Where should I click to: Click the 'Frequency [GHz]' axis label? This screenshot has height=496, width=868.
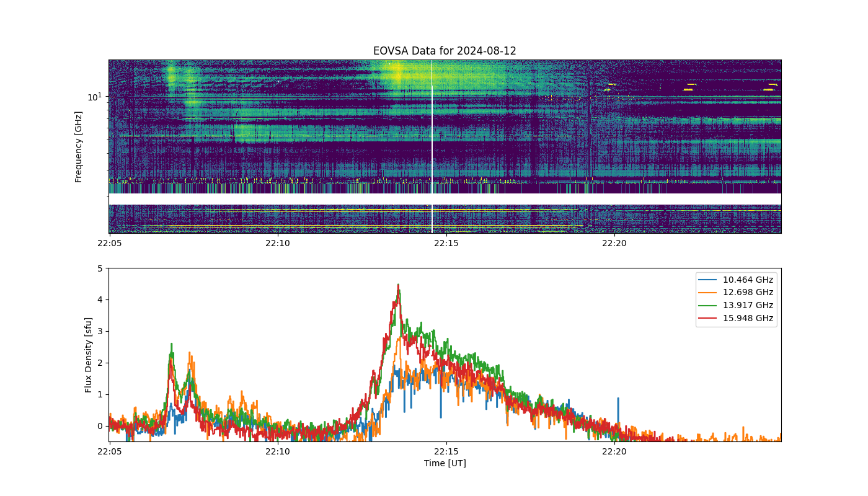click(79, 147)
